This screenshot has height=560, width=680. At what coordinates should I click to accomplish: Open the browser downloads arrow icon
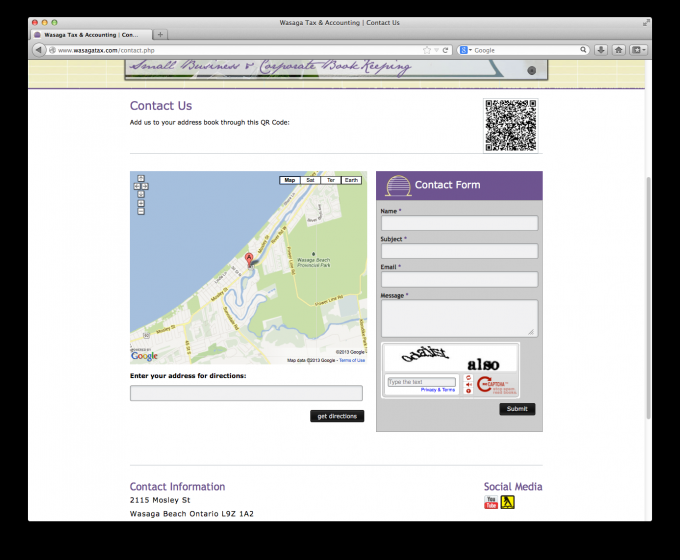[x=601, y=49]
